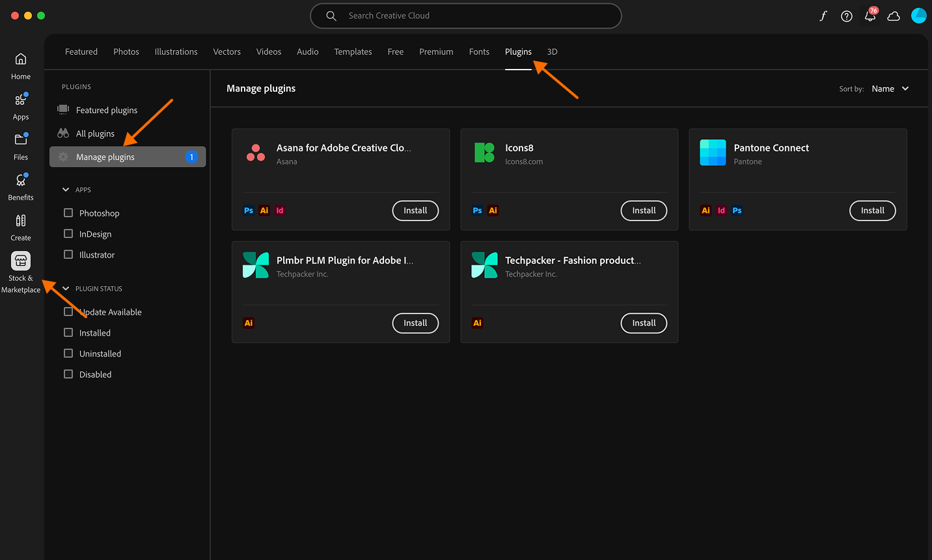Click the user profile avatar
Viewport: 932px width, 560px height.
(x=918, y=15)
